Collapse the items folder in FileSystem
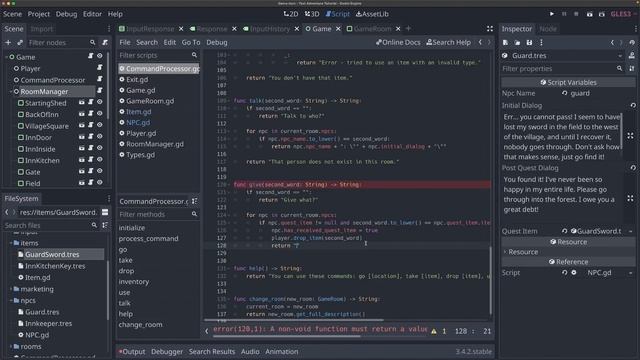The width and height of the screenshot is (640, 360). [11, 243]
